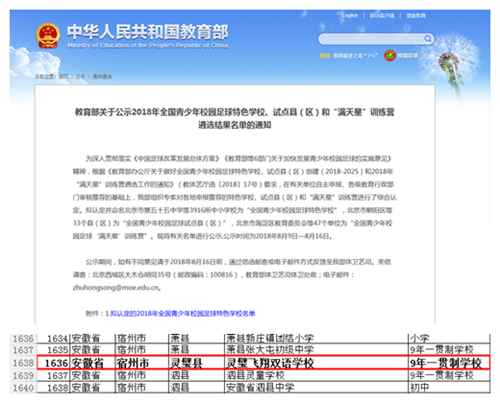Open attachment 1 拟认定的2018年校园足球特色学校名单

pyautogui.click(x=183, y=314)
